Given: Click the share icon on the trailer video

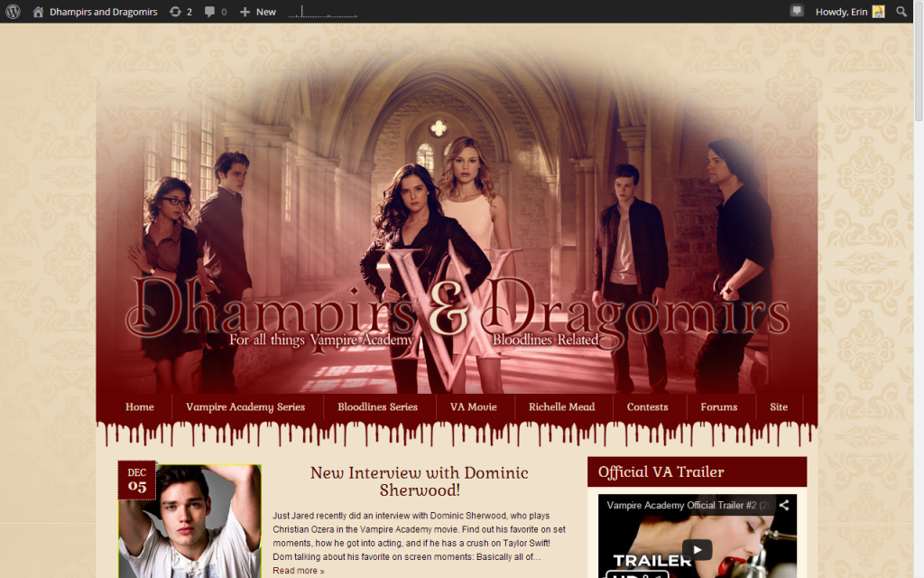Looking at the screenshot, I should [x=784, y=505].
